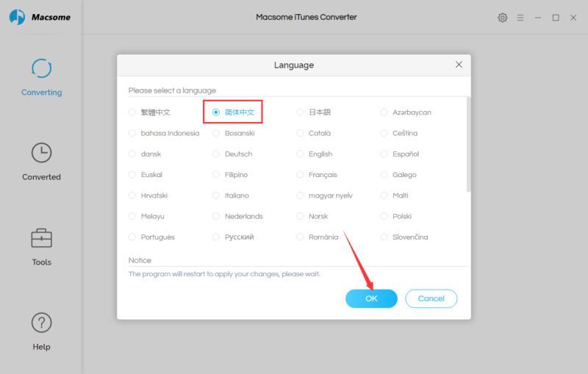Open the Converted history clock icon

[x=41, y=153]
